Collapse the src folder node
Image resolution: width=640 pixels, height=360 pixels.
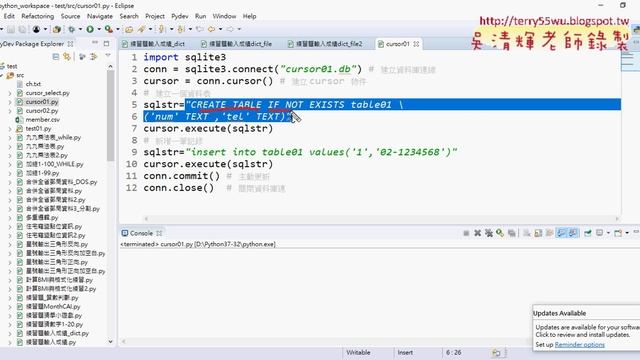[2, 76]
